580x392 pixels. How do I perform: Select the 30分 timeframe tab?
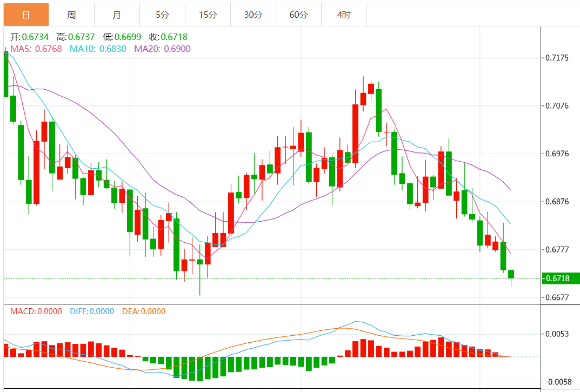(254, 15)
